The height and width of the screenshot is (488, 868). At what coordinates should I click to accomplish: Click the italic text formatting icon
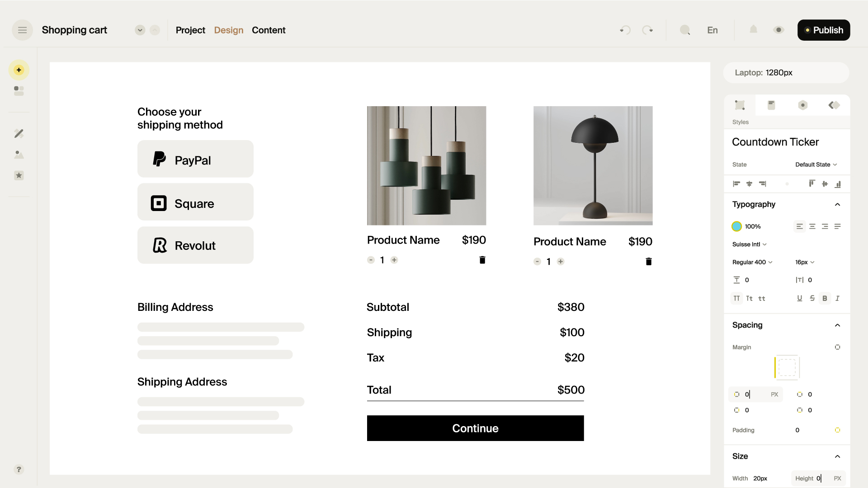click(839, 299)
